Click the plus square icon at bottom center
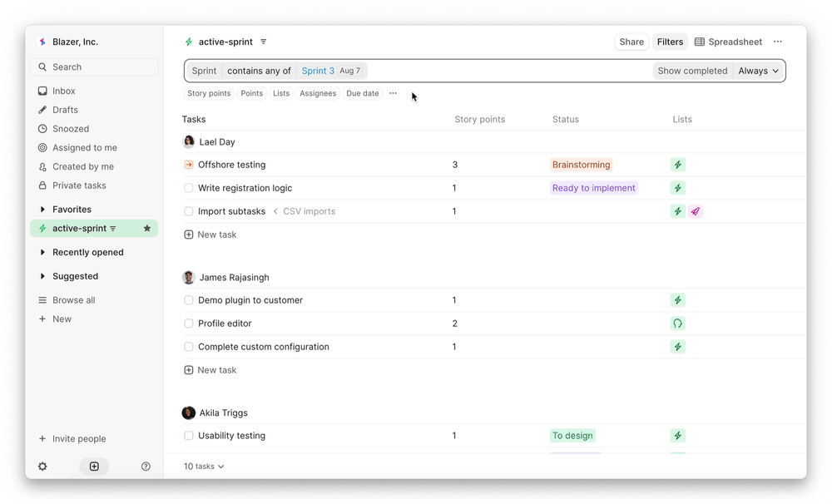Viewport: 832px width, 504px height. point(94,466)
